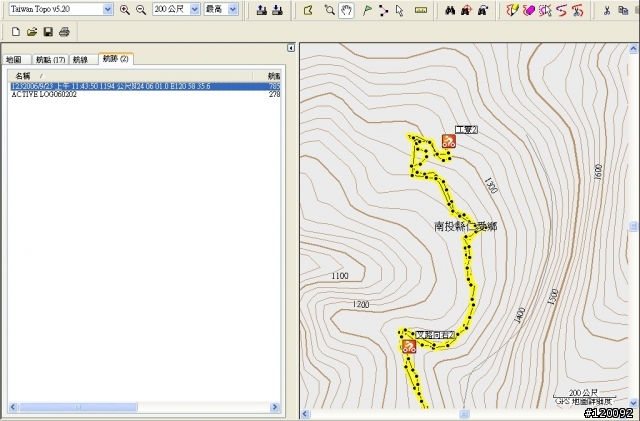Viewport: 640px width, 421px height.
Task: Open the Taiwan Topo v5.20 map dropdown
Action: click(x=108, y=10)
